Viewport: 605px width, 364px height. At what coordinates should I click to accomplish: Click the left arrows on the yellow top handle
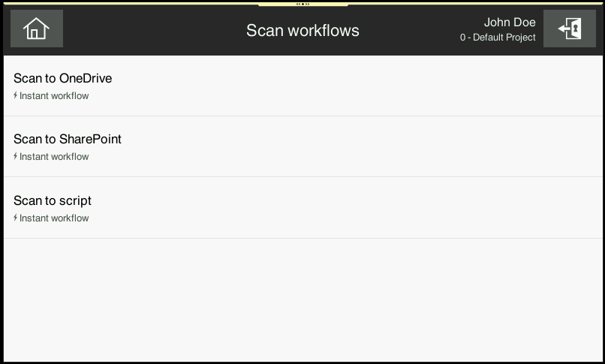point(298,4)
